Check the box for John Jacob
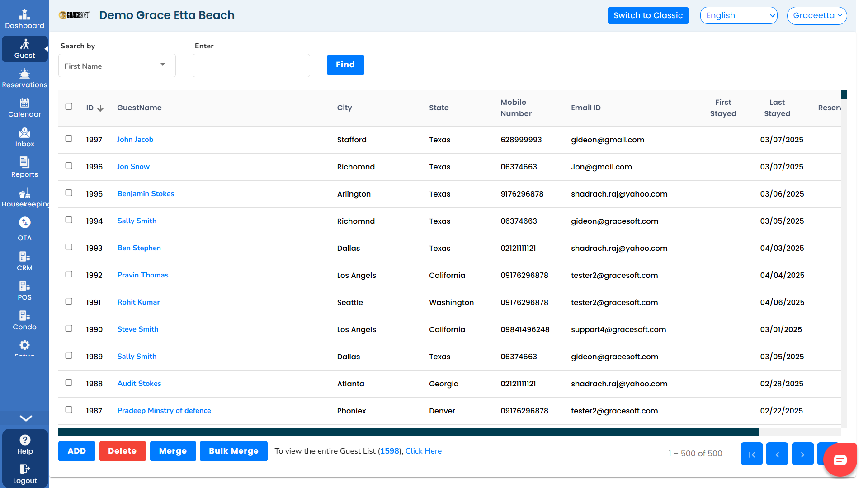The width and height of the screenshot is (868, 488). tap(69, 139)
